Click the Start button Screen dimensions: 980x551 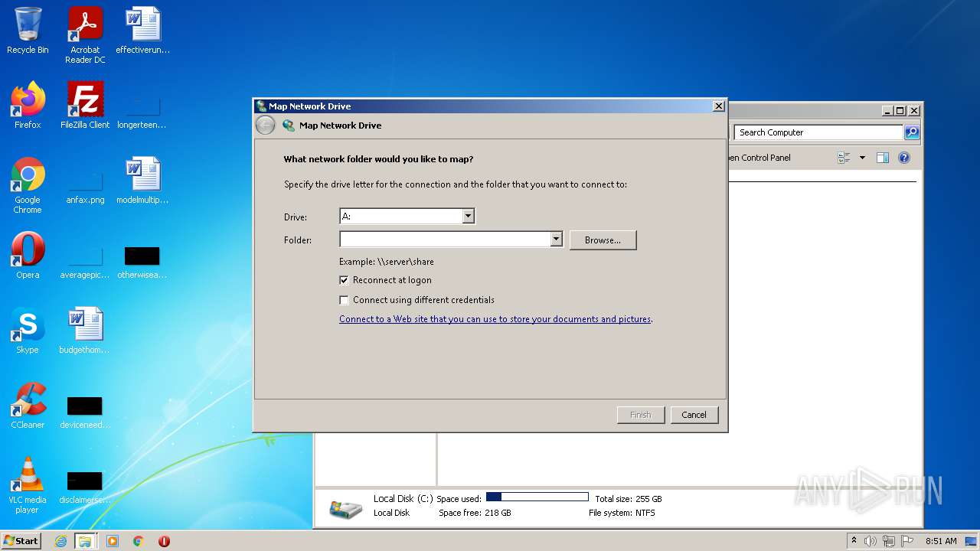pyautogui.click(x=21, y=541)
